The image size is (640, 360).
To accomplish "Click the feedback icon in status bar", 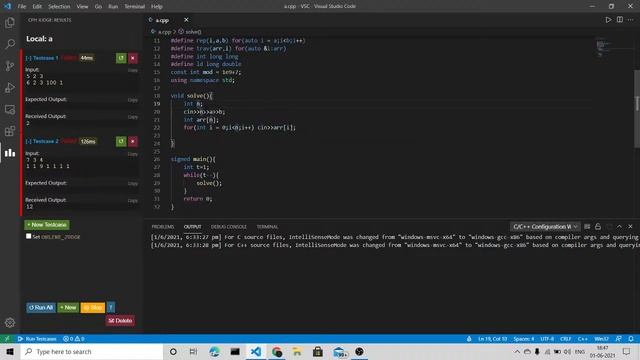I will 619,339.
